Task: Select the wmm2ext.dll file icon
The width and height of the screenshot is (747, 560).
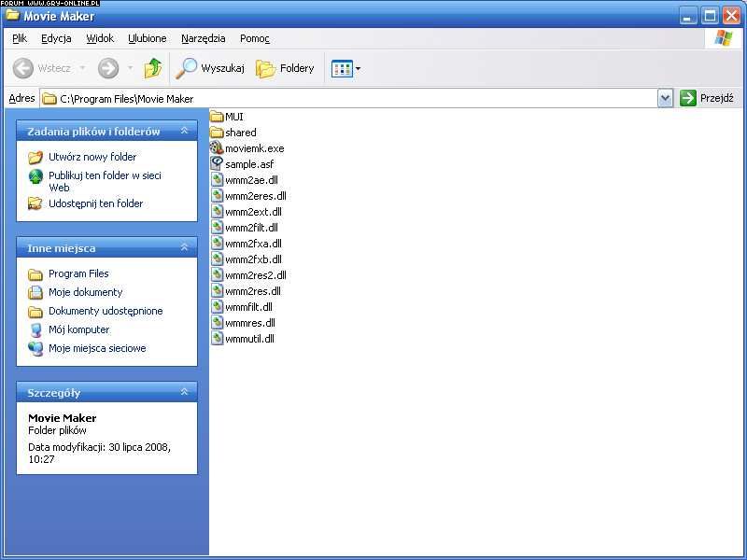Action: point(217,212)
